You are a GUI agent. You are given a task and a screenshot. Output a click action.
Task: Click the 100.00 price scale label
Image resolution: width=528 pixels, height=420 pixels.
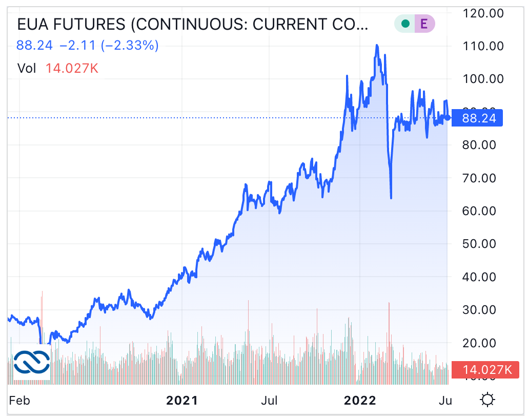tap(483, 79)
